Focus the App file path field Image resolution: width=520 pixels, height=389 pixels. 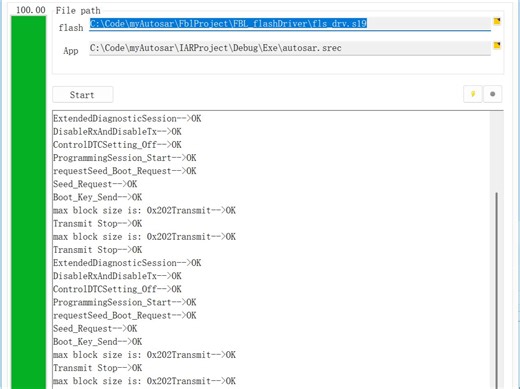tap(290, 48)
